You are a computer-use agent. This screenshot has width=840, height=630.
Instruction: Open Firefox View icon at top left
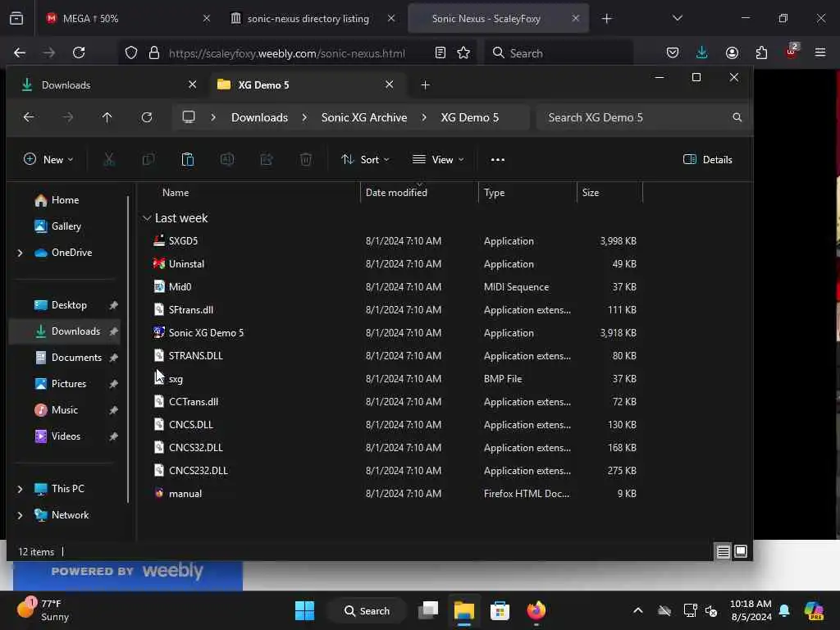tap(16, 18)
